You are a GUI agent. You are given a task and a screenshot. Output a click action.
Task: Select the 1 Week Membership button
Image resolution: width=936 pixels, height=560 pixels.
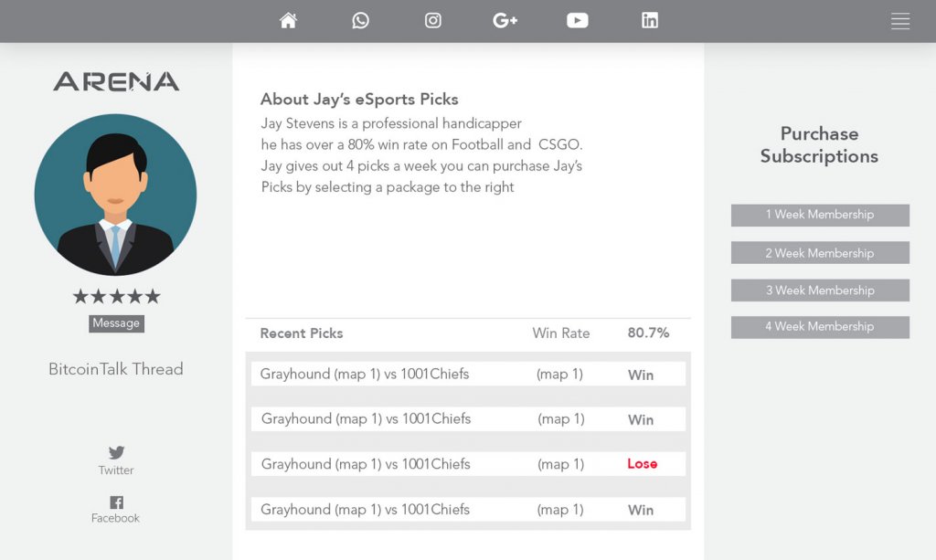coord(820,215)
